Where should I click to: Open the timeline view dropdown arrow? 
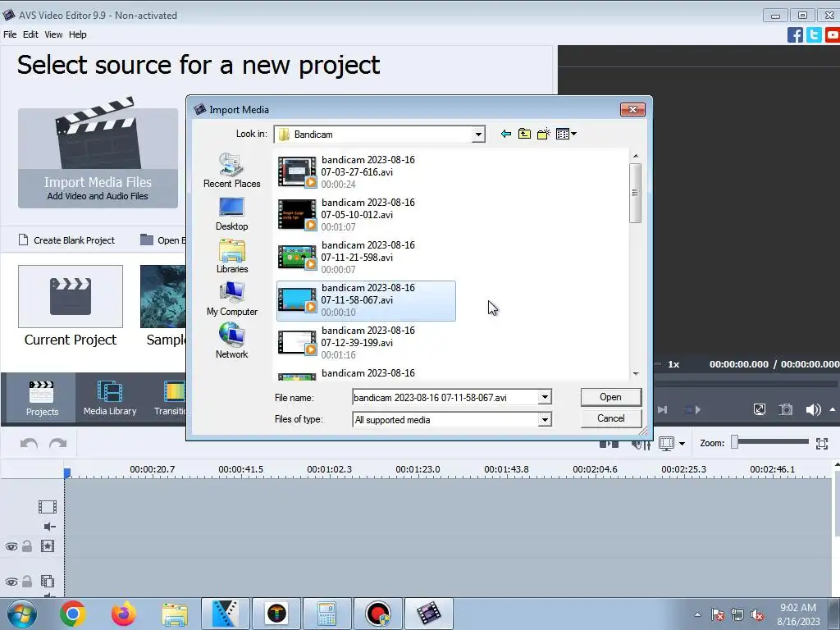pos(682,444)
